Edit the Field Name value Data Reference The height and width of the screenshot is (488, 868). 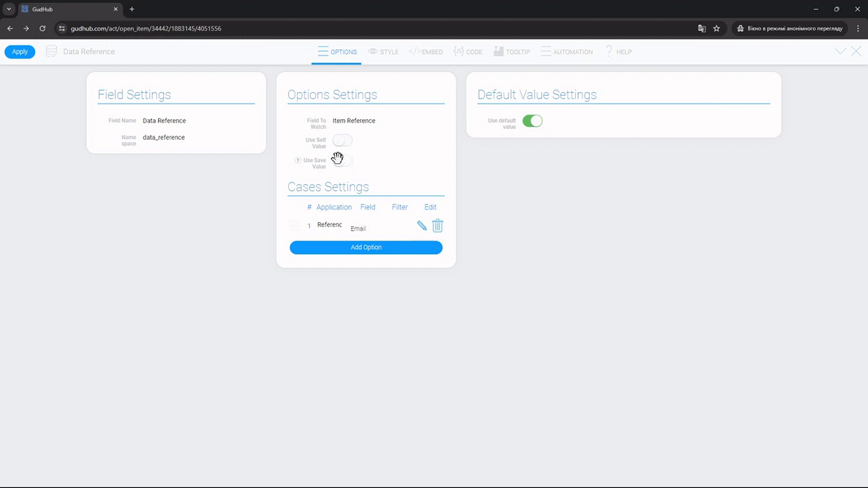pyautogui.click(x=164, y=121)
